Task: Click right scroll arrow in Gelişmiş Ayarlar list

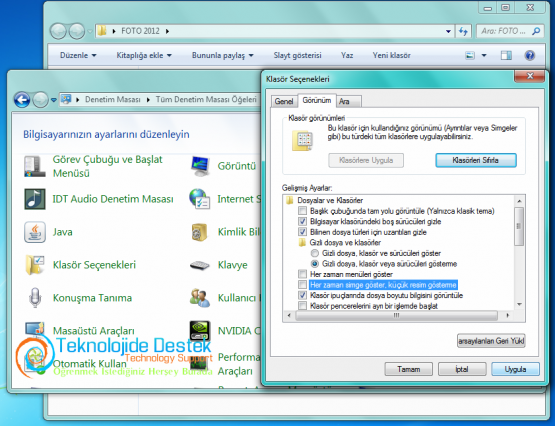Action: 508,315
